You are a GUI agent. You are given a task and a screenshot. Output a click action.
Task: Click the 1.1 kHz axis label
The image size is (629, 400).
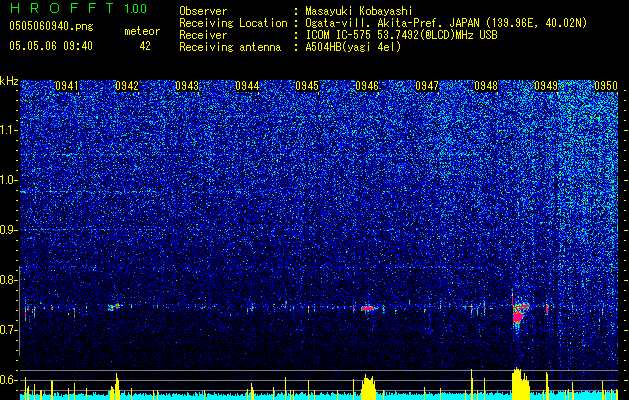[x=9, y=130]
